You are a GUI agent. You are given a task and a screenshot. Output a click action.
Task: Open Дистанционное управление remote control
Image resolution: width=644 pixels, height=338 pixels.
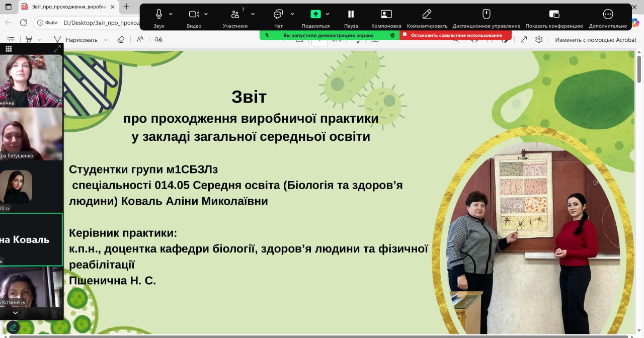click(486, 14)
